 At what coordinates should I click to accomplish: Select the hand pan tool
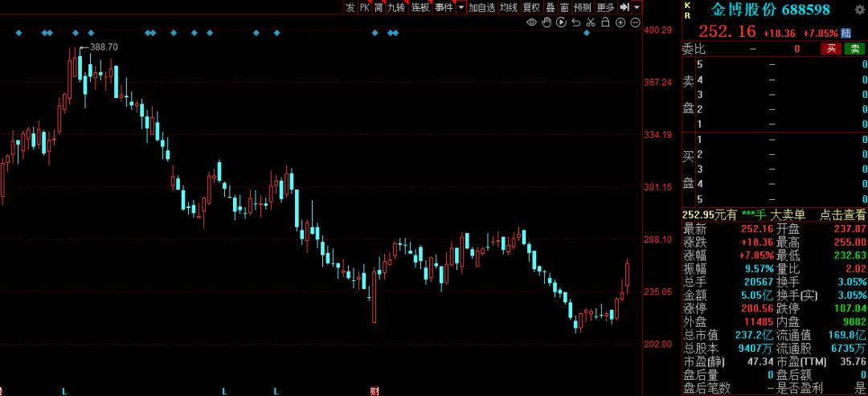coord(547,22)
